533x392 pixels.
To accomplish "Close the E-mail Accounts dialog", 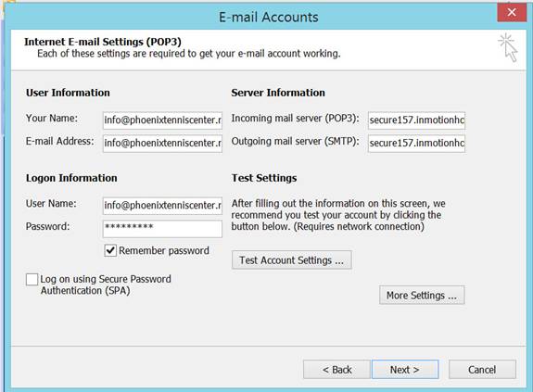I will pos(512,13).
